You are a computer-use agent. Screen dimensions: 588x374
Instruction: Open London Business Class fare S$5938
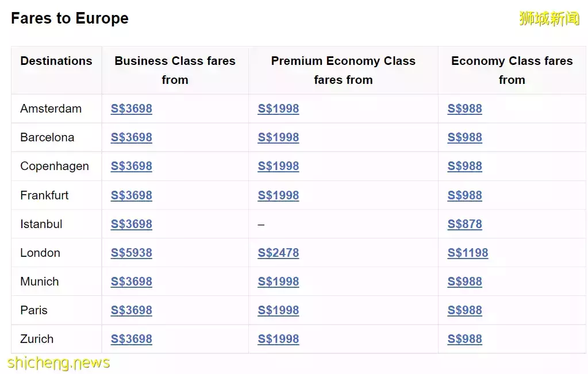[x=131, y=253]
